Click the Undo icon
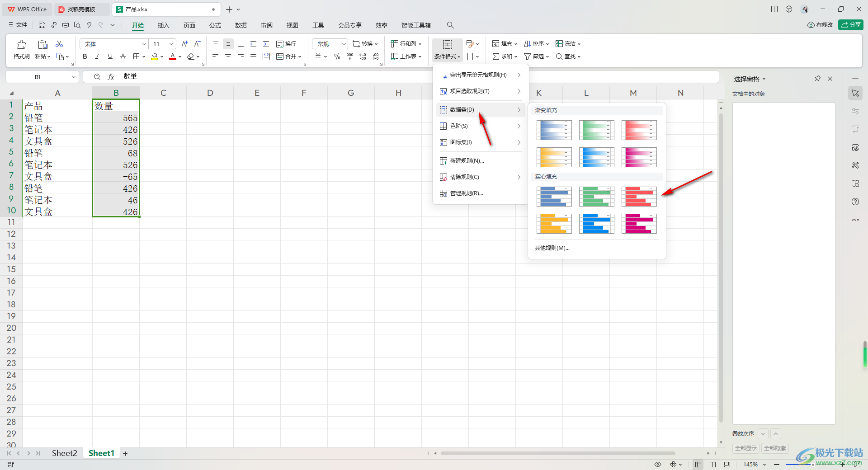 point(89,25)
